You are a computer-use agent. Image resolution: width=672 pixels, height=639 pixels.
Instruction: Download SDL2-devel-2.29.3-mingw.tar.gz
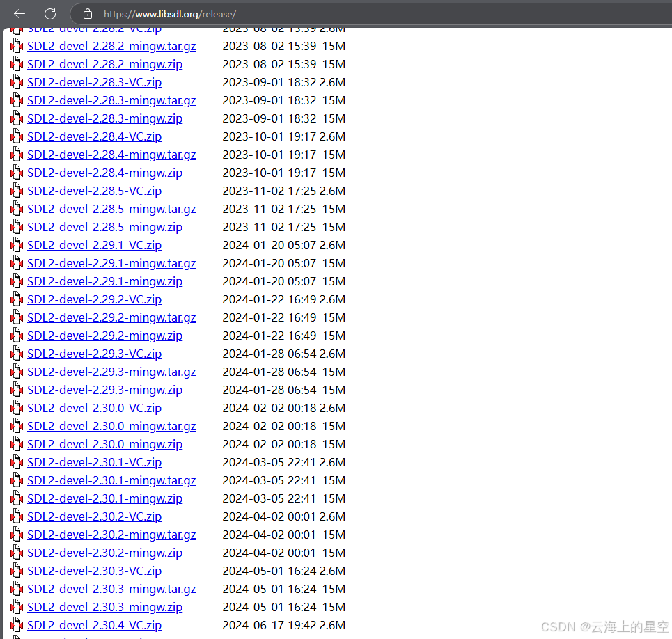point(111,372)
